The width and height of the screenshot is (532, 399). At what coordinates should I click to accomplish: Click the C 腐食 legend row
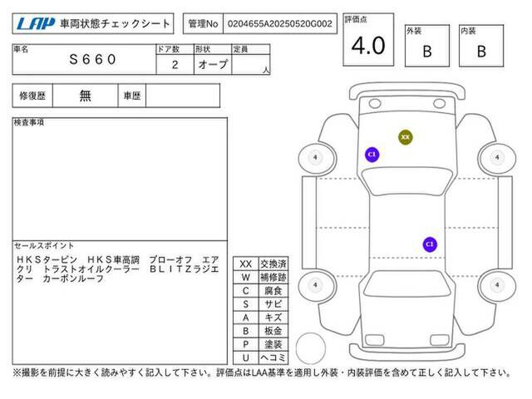click(x=260, y=291)
